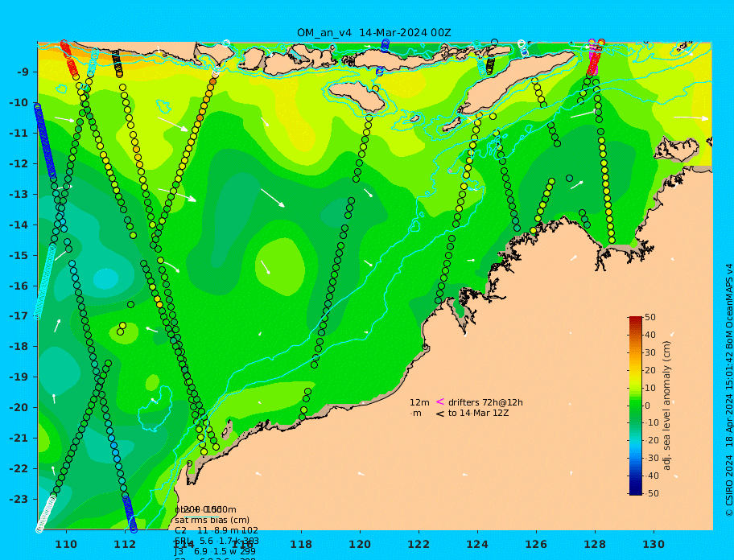The height and width of the screenshot is (560, 734).
Task: Click the CSIRO 2024 copyright text
Action: [729, 391]
